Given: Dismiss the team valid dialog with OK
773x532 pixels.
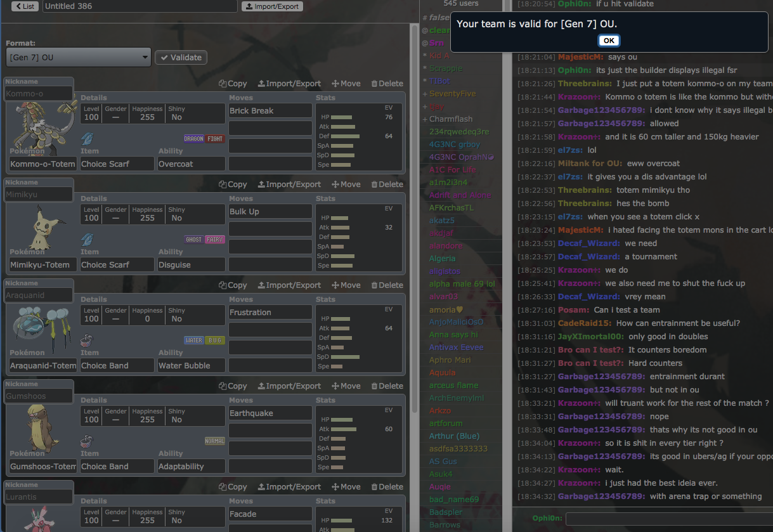Looking at the screenshot, I should pos(608,41).
